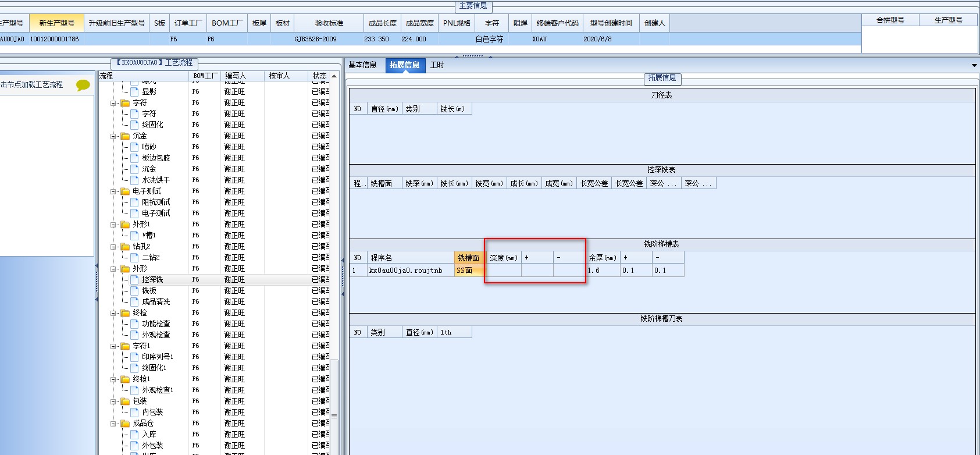This screenshot has width=980, height=455.
Task: Open the panel dropdown arrow at tab strip's right end
Action: 974,65
